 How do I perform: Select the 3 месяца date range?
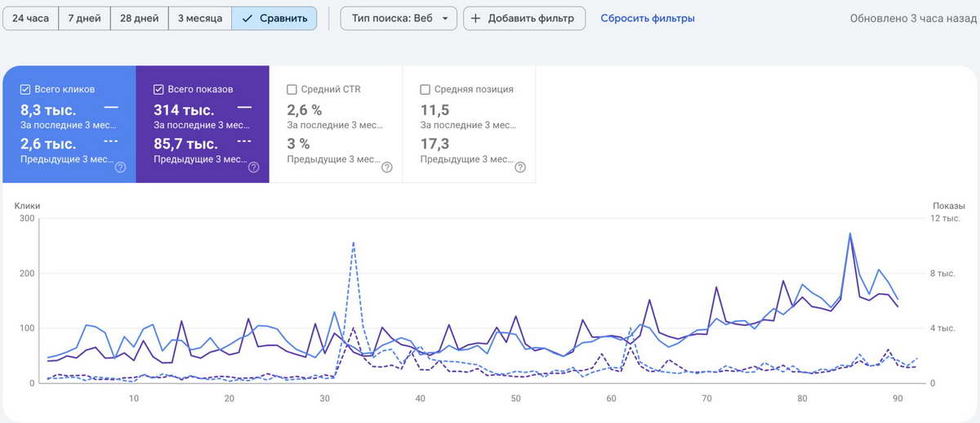pyautogui.click(x=199, y=18)
